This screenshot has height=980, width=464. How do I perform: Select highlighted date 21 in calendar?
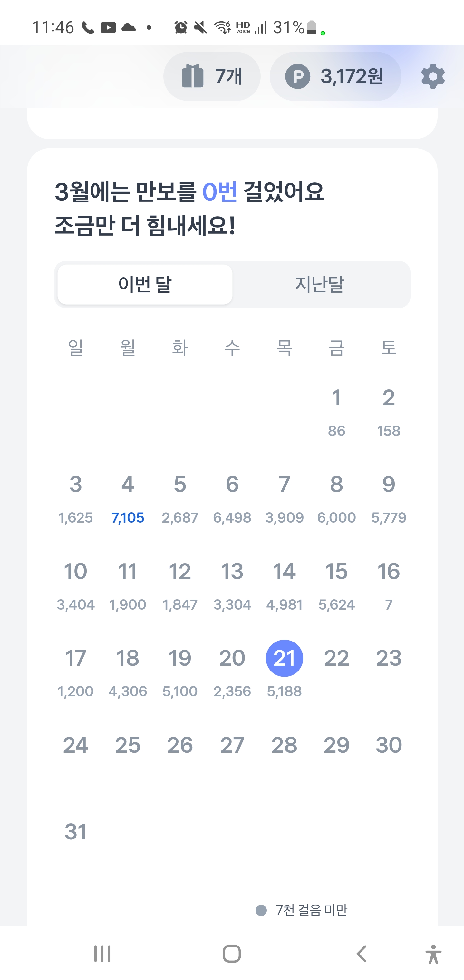click(284, 658)
